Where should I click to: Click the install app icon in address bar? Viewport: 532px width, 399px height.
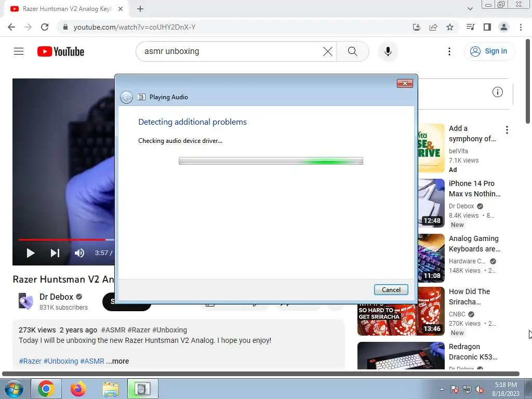(417, 27)
